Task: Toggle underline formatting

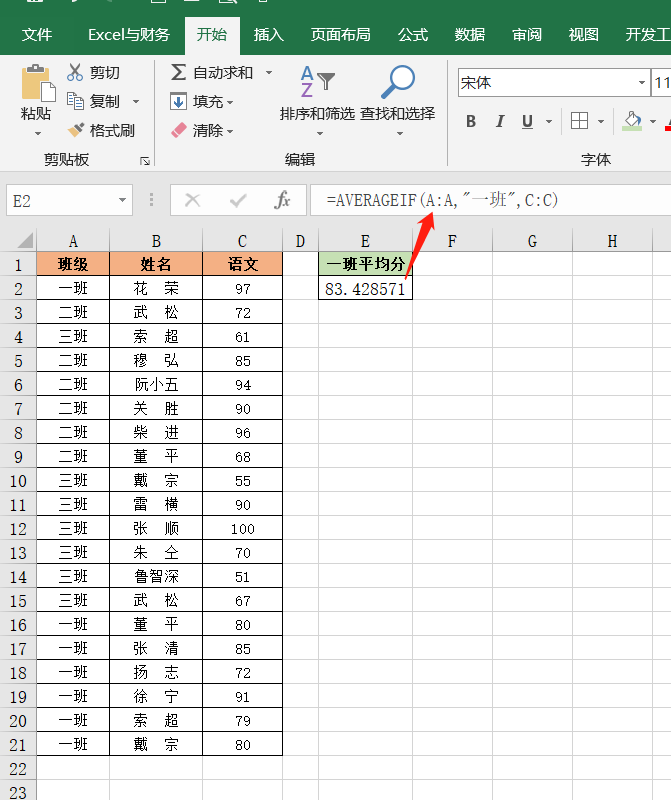Action: [527, 121]
